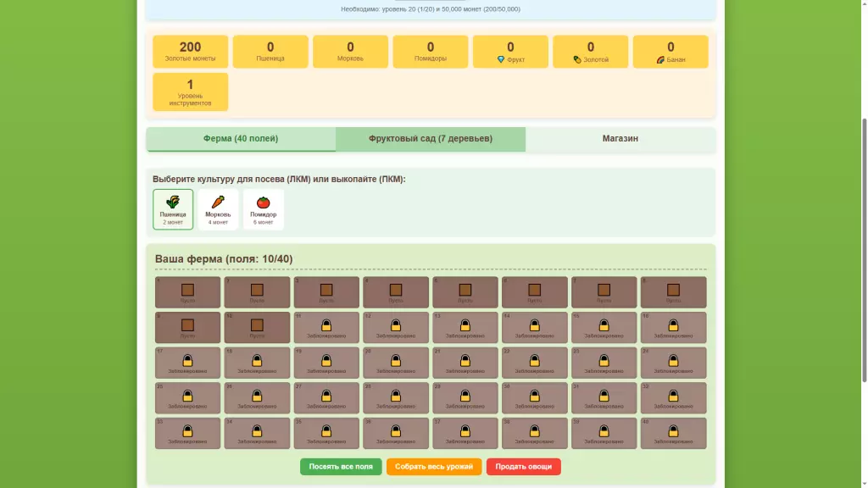
Task: Pick the Помидор (tomato) crop icon
Action: coord(264,208)
